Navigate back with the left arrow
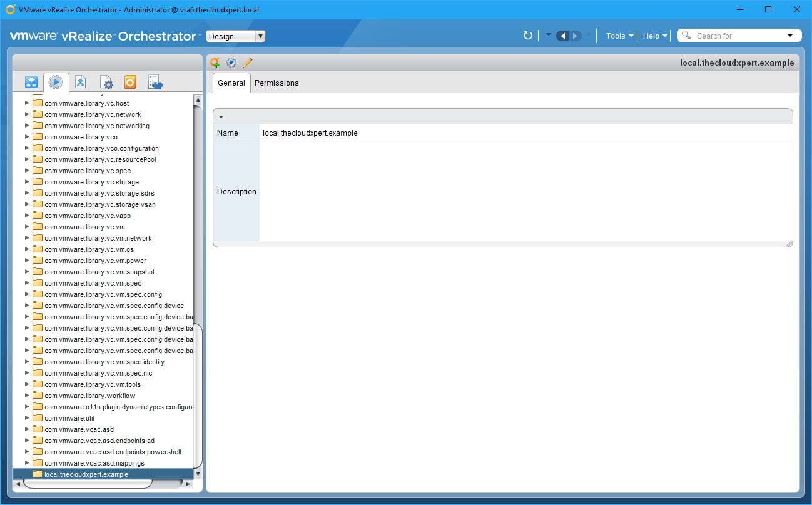Screen dimensions: 812x505 (x=562, y=36)
